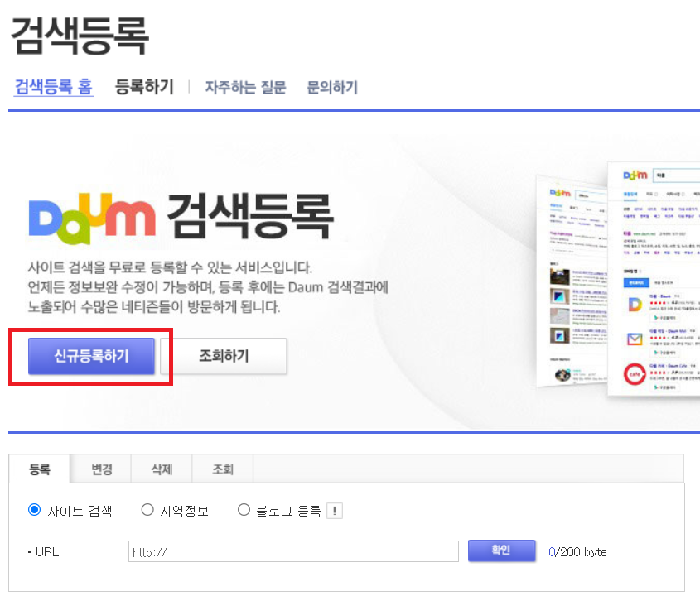The width and height of the screenshot is (700, 601).
Task: Switch to the 변경 tab
Action: (x=101, y=469)
